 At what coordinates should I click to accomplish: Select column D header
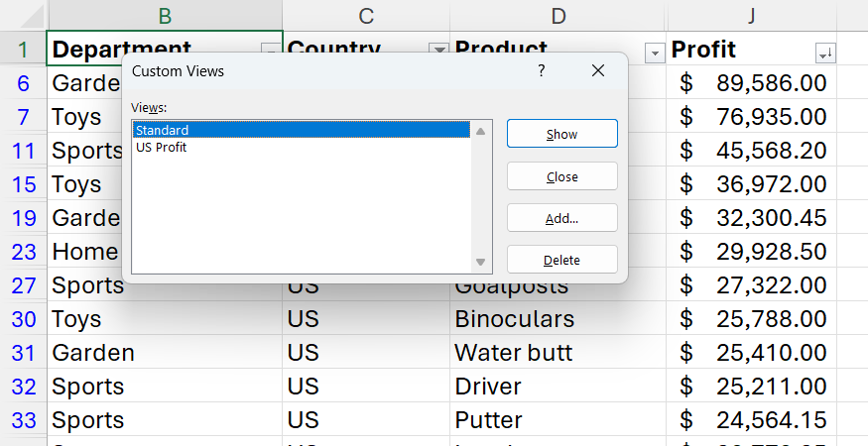pyautogui.click(x=558, y=16)
